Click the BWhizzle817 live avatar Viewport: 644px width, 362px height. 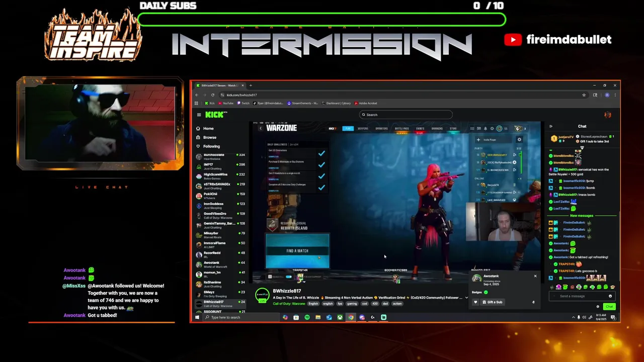pyautogui.click(x=262, y=296)
